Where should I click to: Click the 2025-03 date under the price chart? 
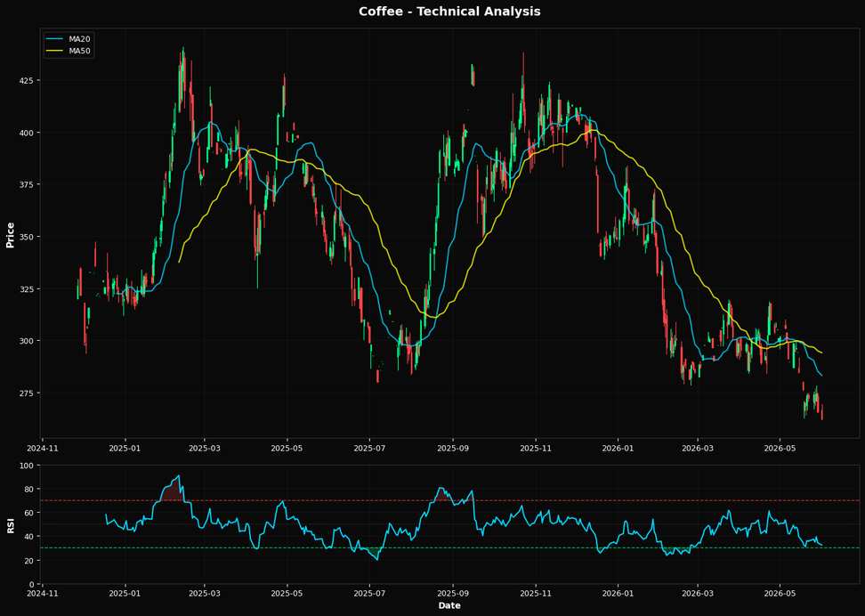click(205, 449)
